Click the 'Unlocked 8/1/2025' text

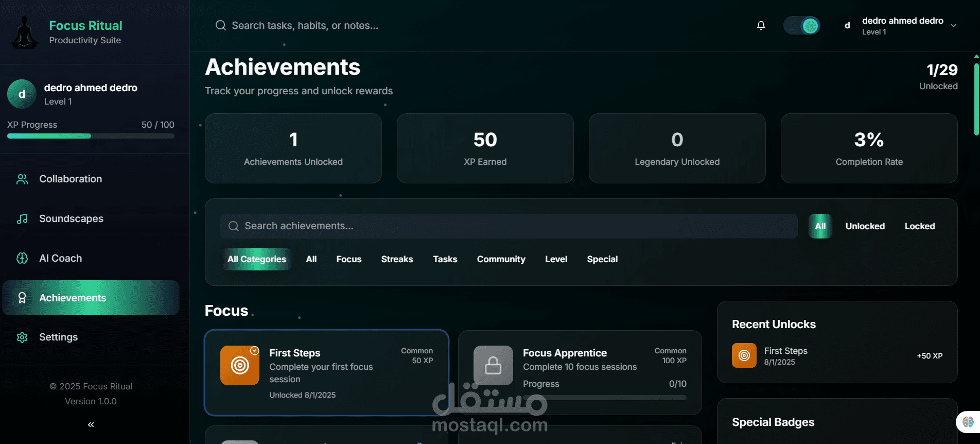303,395
